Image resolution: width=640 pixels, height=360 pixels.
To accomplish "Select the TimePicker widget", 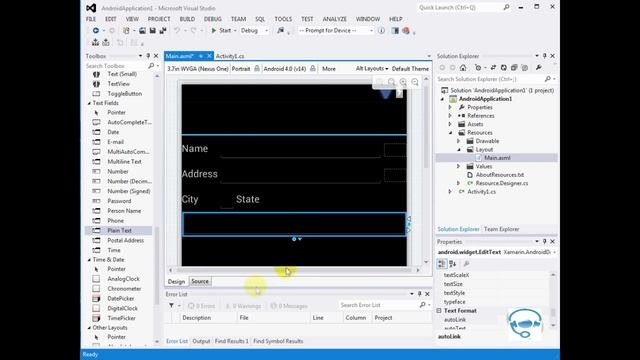I will (x=121, y=318).
